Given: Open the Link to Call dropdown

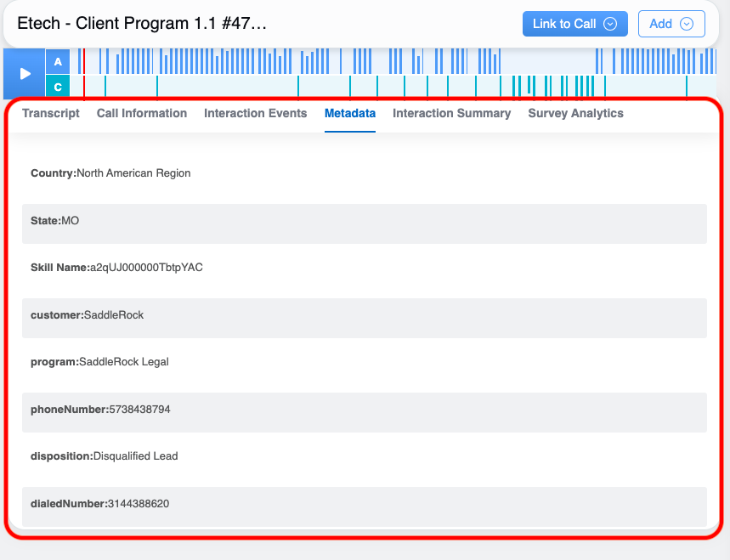Looking at the screenshot, I should (x=574, y=24).
